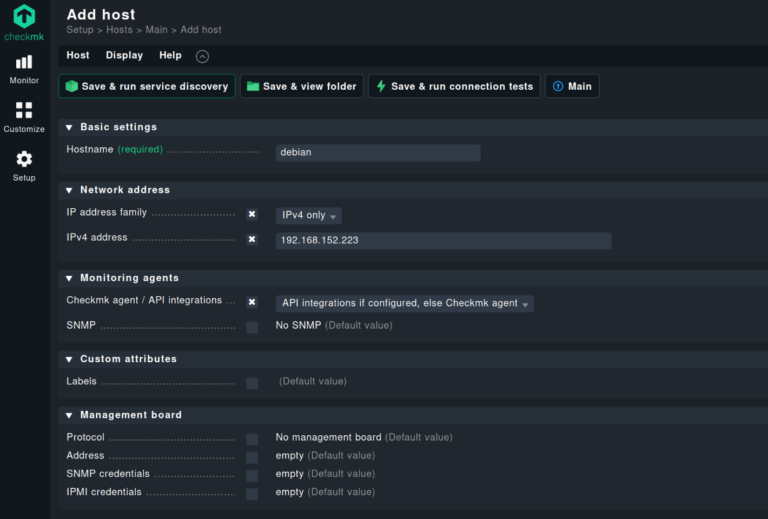768x519 pixels.
Task: Click Save & run service discovery
Action: coord(147,86)
